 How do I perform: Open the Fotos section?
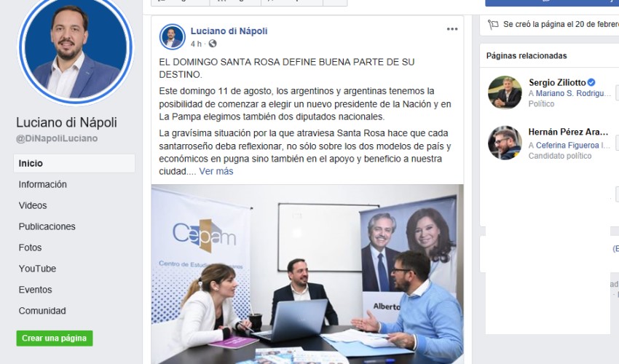[30, 248]
